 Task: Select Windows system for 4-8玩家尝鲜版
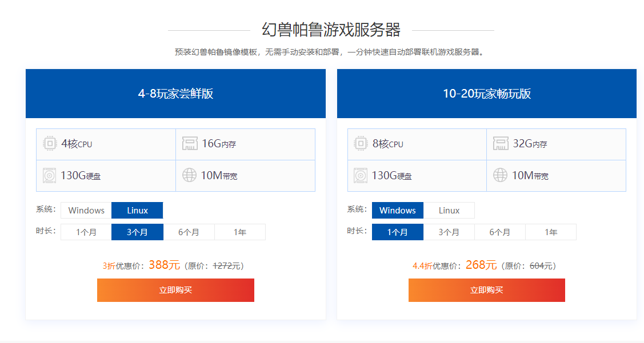86,211
